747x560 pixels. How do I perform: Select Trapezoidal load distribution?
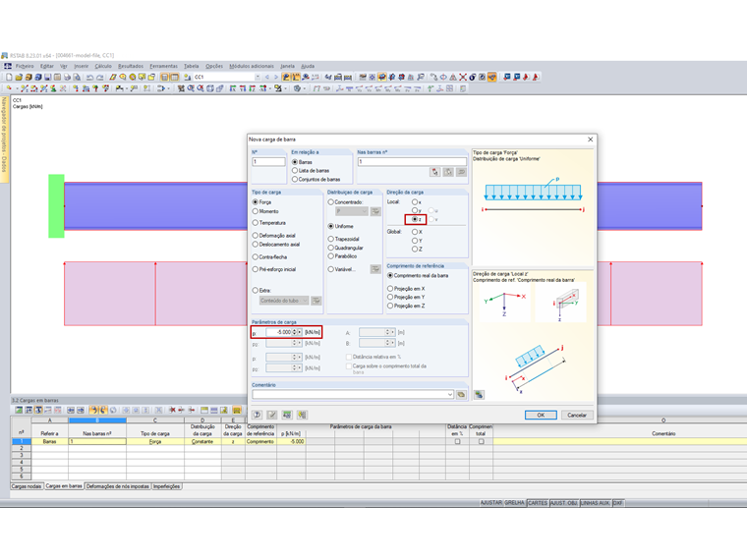(x=330, y=239)
